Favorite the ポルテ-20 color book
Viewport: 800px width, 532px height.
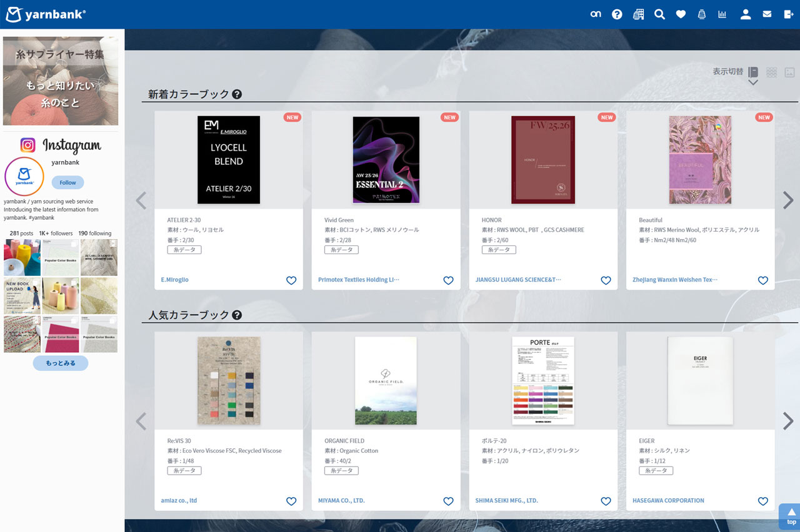click(x=606, y=501)
